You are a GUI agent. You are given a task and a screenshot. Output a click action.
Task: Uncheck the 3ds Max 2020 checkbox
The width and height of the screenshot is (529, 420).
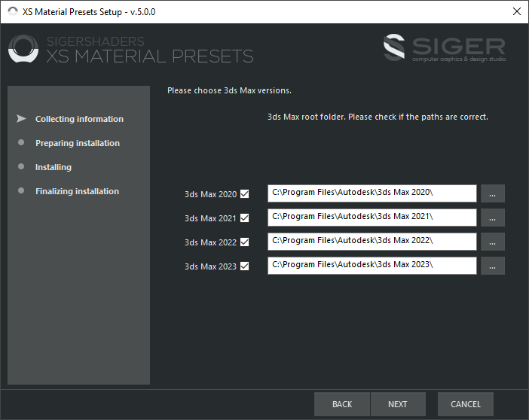pyautogui.click(x=245, y=194)
